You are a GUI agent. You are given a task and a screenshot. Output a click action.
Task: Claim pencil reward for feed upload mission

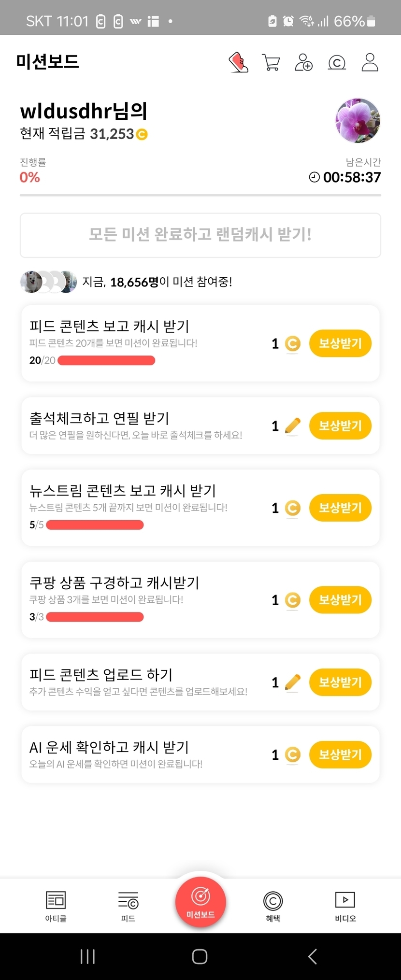340,682
